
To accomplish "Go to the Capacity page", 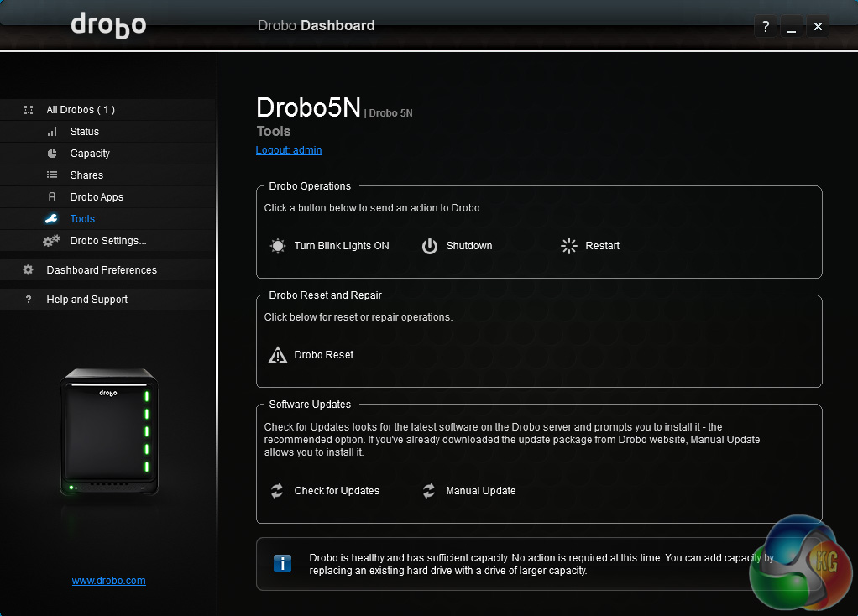I will [x=90, y=154].
